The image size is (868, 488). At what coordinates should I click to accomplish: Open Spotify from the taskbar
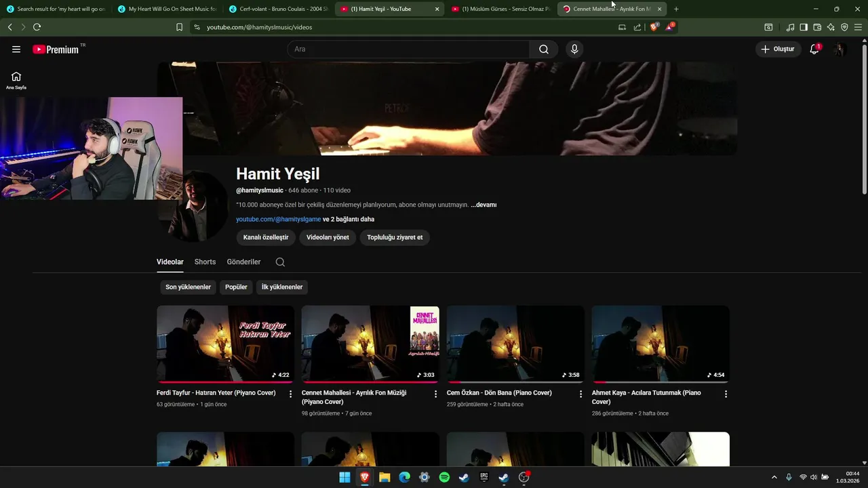(444, 477)
